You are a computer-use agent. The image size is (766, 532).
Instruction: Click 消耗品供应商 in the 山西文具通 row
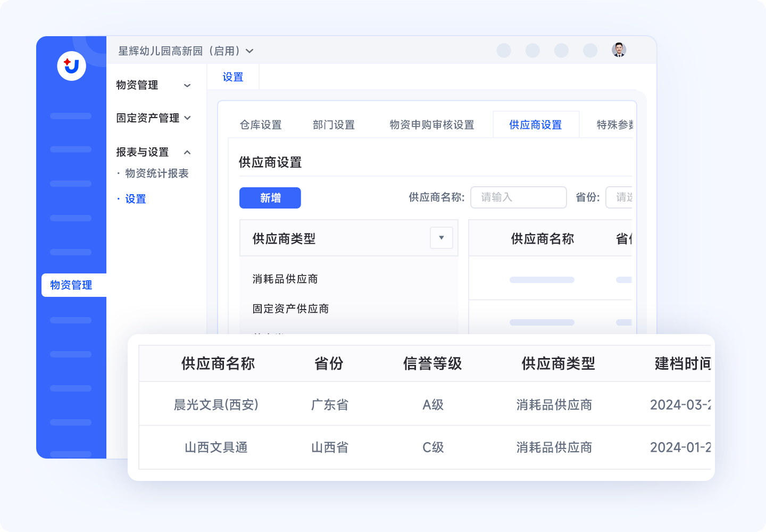(x=554, y=447)
